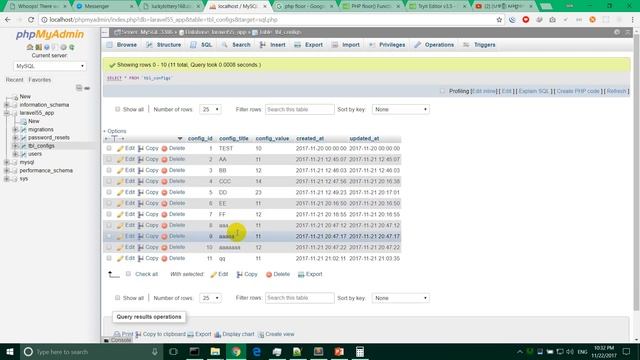640x360 pixels.
Task: Click the Chrome bookmark star icon
Action: [x=499, y=20]
